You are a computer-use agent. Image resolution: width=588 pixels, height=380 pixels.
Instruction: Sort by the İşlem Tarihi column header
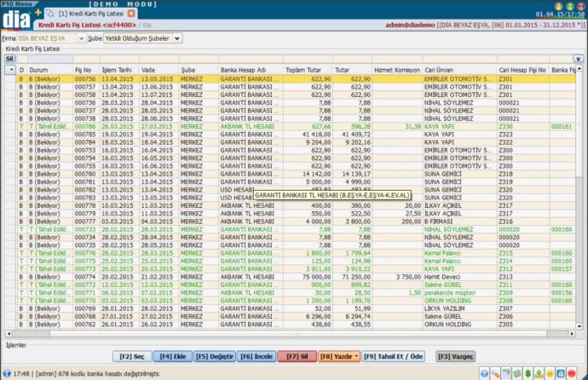tap(119, 70)
